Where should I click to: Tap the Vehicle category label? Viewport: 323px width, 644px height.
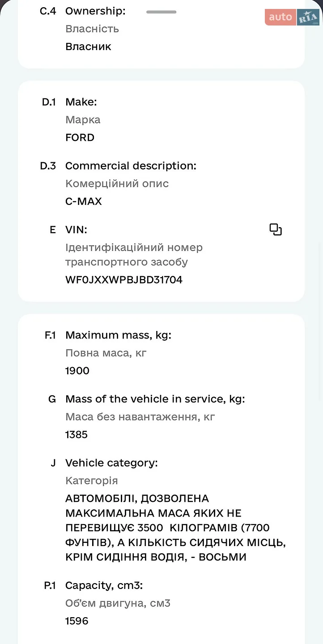[111, 463]
